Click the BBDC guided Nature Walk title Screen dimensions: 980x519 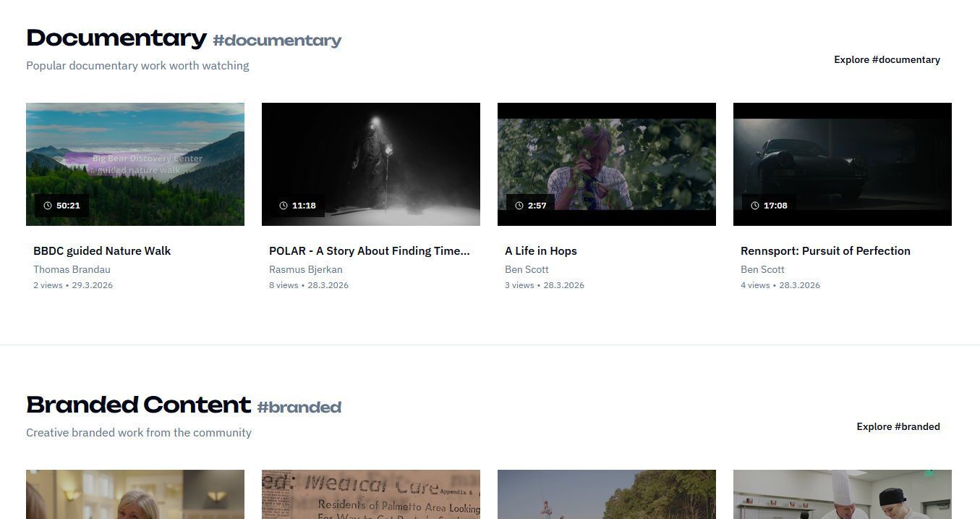[102, 251]
